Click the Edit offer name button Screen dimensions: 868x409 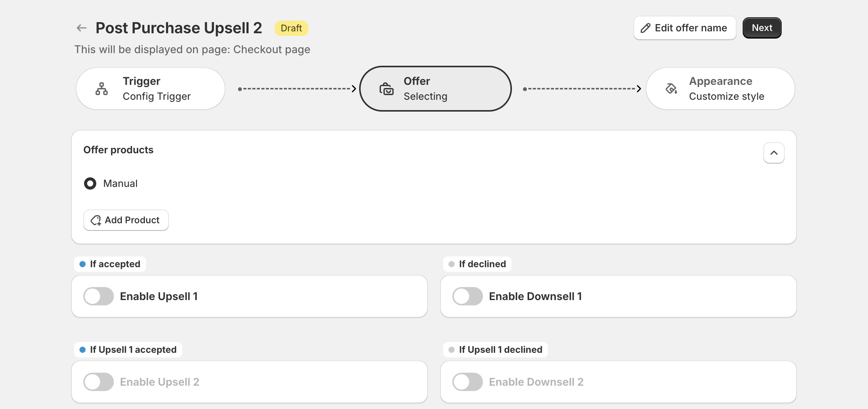[x=685, y=28]
